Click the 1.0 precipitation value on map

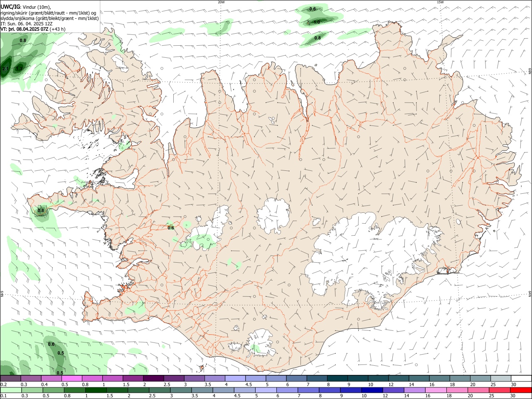(x=317, y=22)
